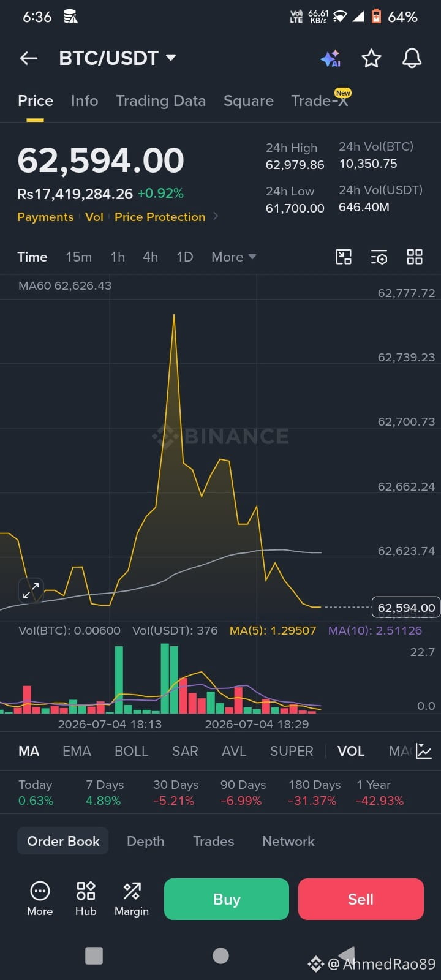
Task: Tap the 1 Year -42.93% performance value
Action: 380,801
